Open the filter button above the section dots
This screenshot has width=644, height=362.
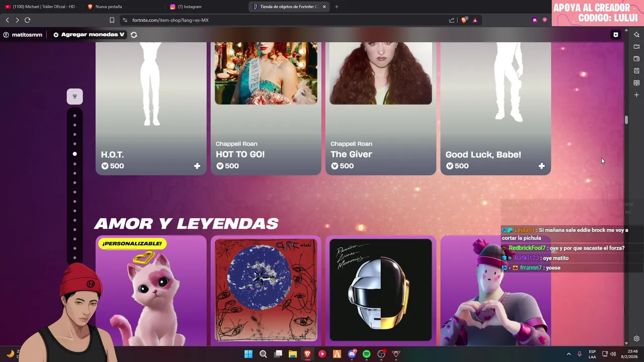click(x=74, y=97)
